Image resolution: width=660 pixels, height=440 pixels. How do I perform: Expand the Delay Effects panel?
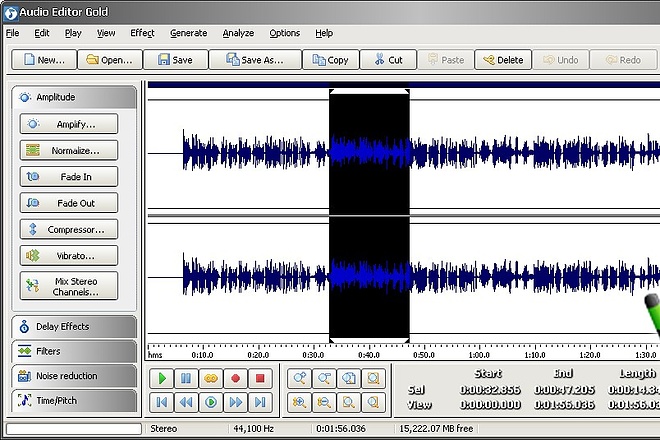pyautogui.click(x=74, y=326)
